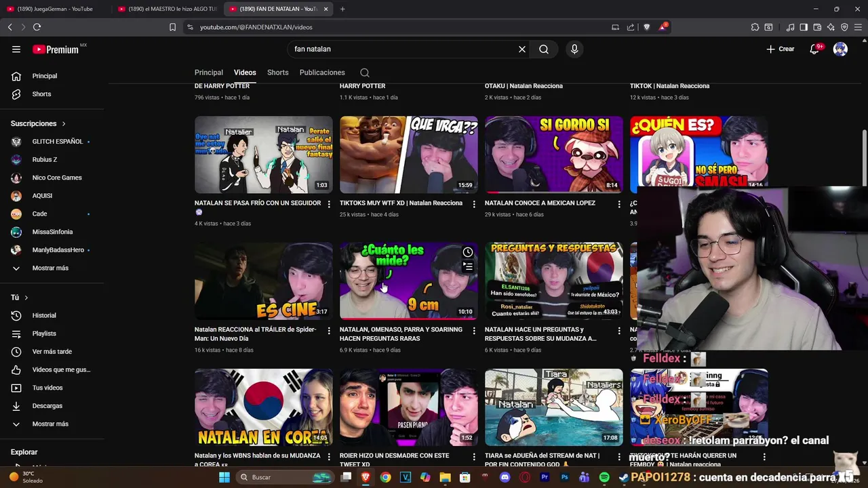
Task: Switch to the Principal channel tab
Action: [x=209, y=73]
